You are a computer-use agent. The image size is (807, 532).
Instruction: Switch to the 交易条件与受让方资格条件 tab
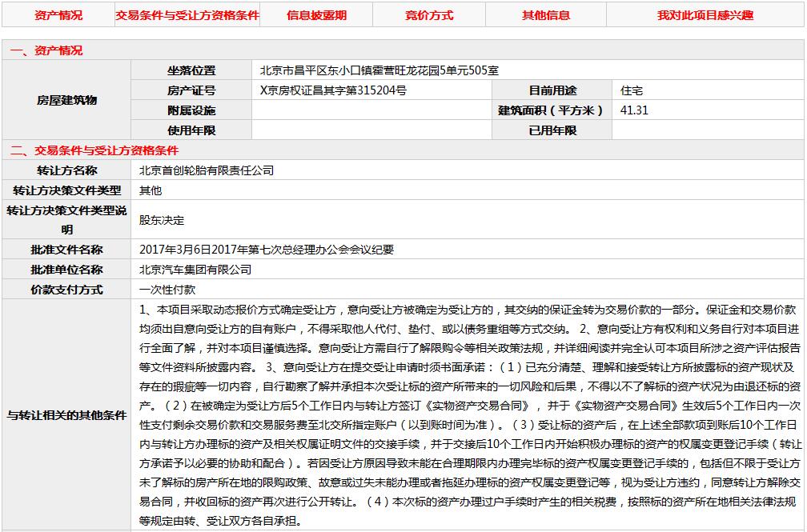click(x=187, y=15)
